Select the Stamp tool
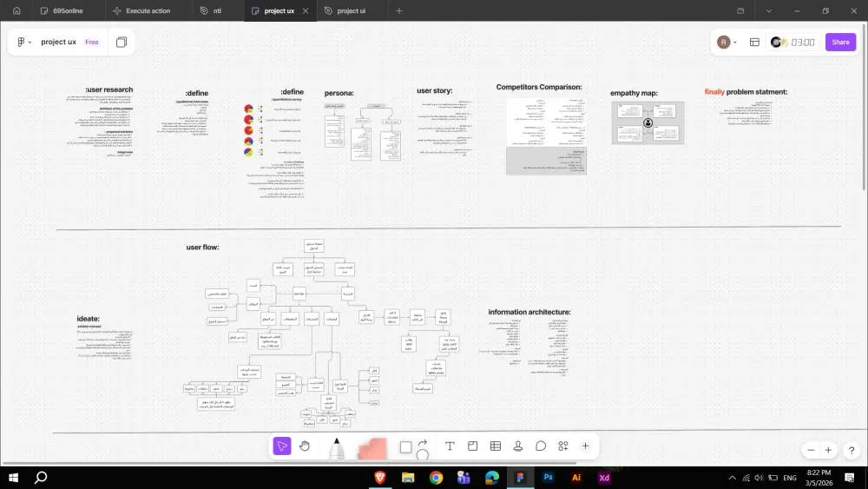The width and height of the screenshot is (868, 489). click(518, 446)
